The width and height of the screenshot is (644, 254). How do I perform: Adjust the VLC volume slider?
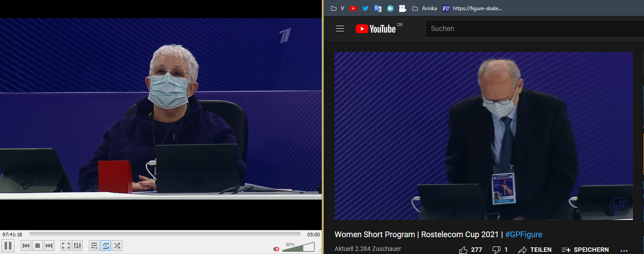pyautogui.click(x=298, y=247)
